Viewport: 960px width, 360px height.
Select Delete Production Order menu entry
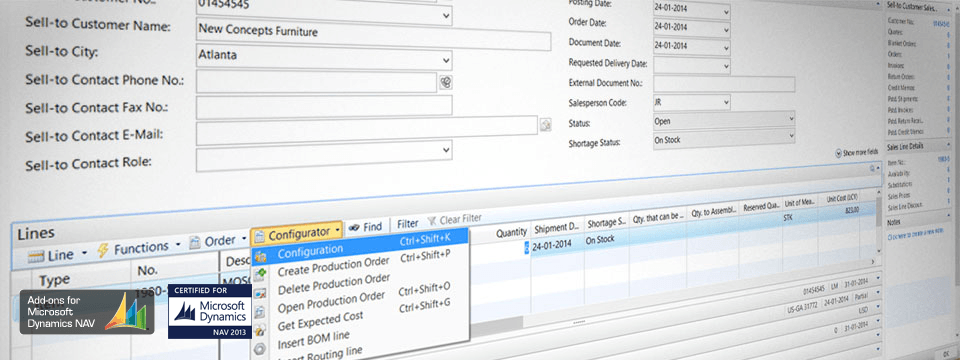pos(334,285)
